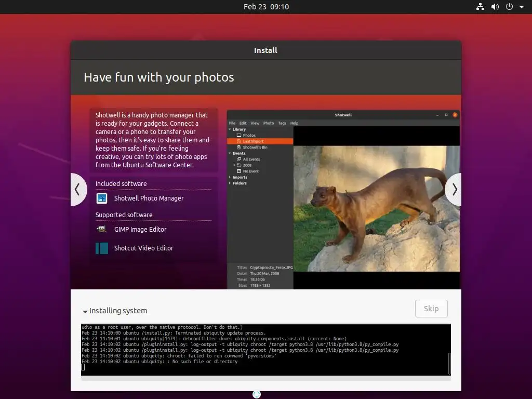
Task: Select Shotwell's Bin tree item
Action: click(255, 147)
